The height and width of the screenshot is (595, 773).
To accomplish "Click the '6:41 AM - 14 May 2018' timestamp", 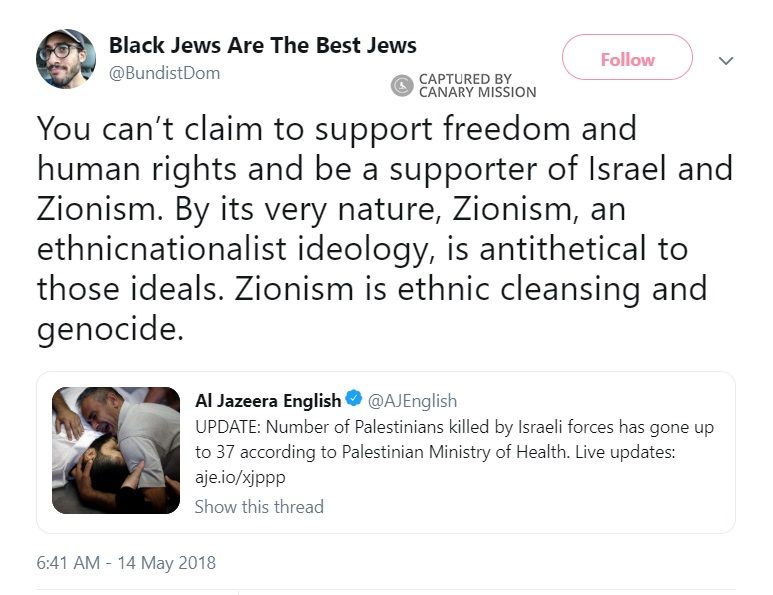I will click(x=126, y=563).
